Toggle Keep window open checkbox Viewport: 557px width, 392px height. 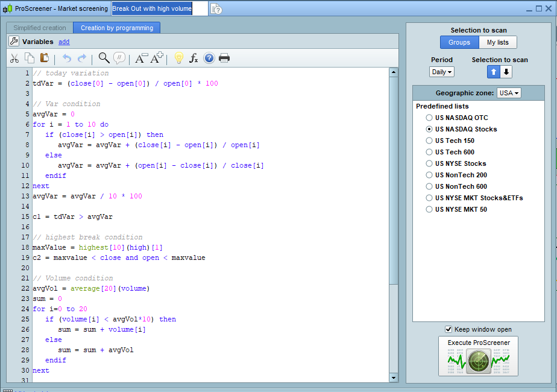pos(448,329)
